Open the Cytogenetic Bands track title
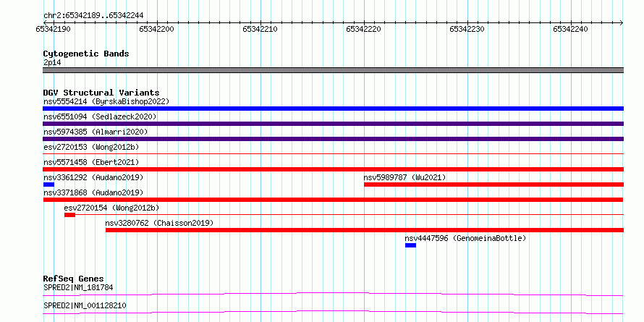 (86, 54)
